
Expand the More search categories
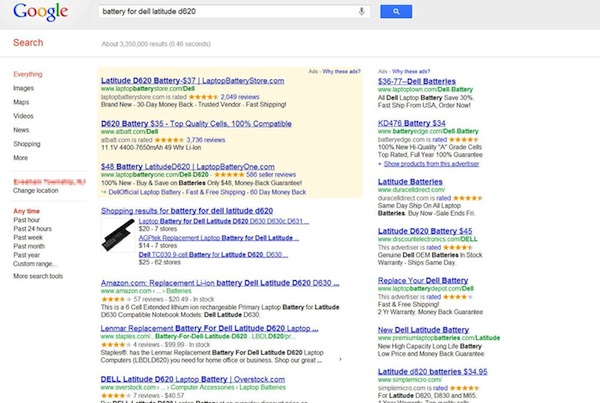click(x=20, y=158)
